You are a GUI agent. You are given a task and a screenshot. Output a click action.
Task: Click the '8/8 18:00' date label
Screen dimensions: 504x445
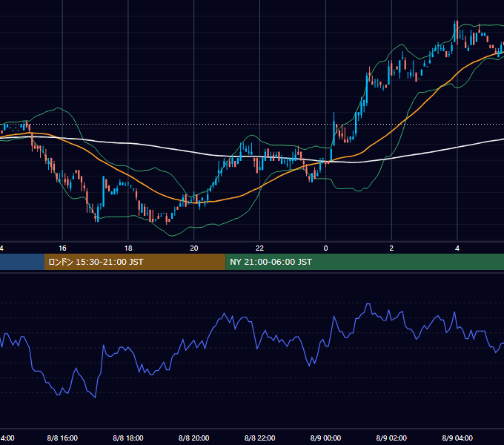[x=128, y=438]
